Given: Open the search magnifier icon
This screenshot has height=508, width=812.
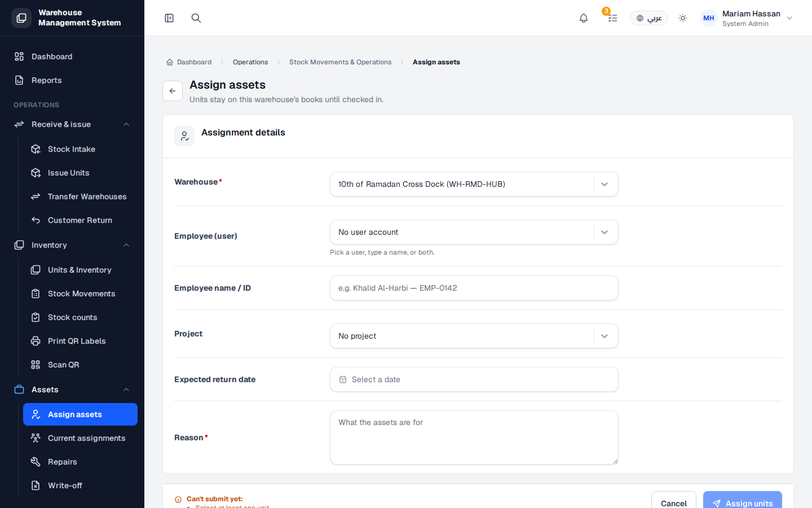Looking at the screenshot, I should click(x=196, y=18).
